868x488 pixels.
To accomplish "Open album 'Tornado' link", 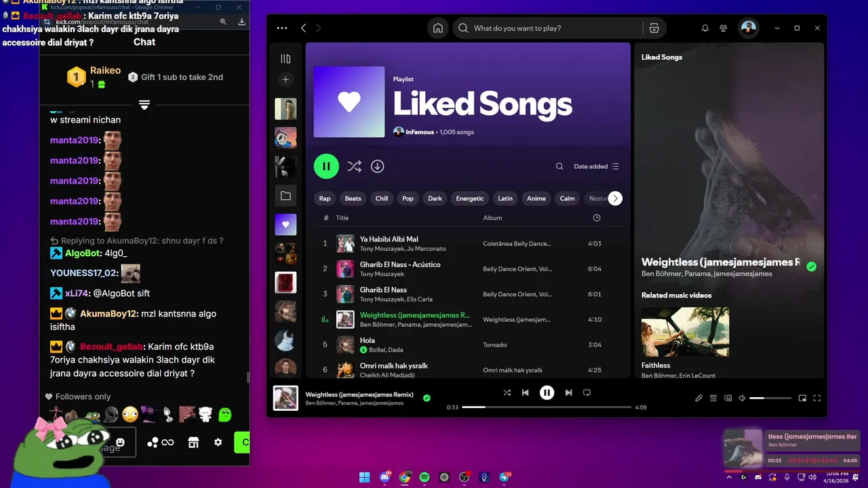I will pyautogui.click(x=495, y=345).
